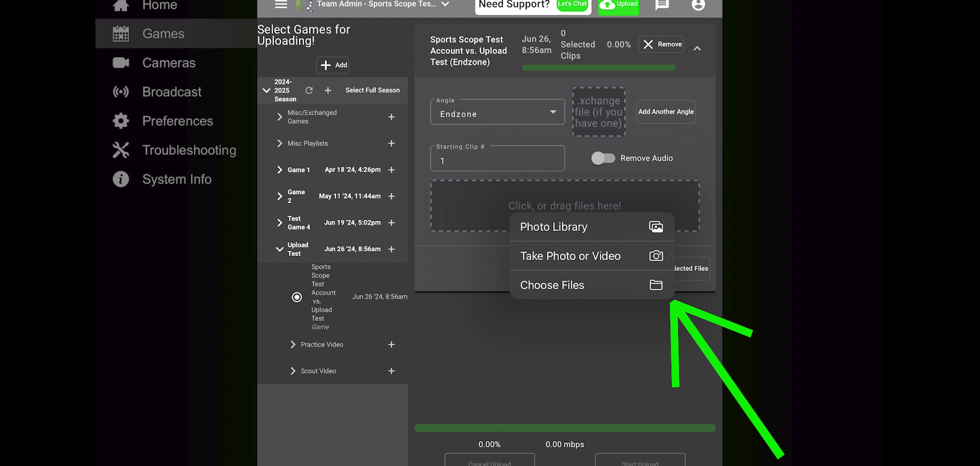Click the date Apr 18 '24, 4:26pm

click(353, 170)
